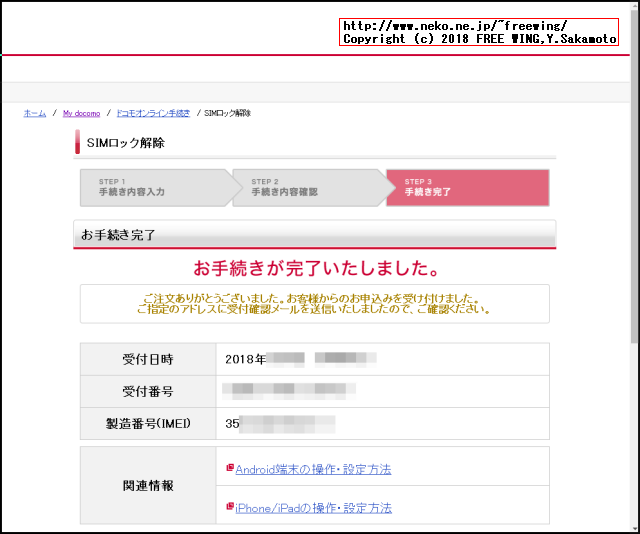Click external-link icon beside Android link

[x=230, y=467]
